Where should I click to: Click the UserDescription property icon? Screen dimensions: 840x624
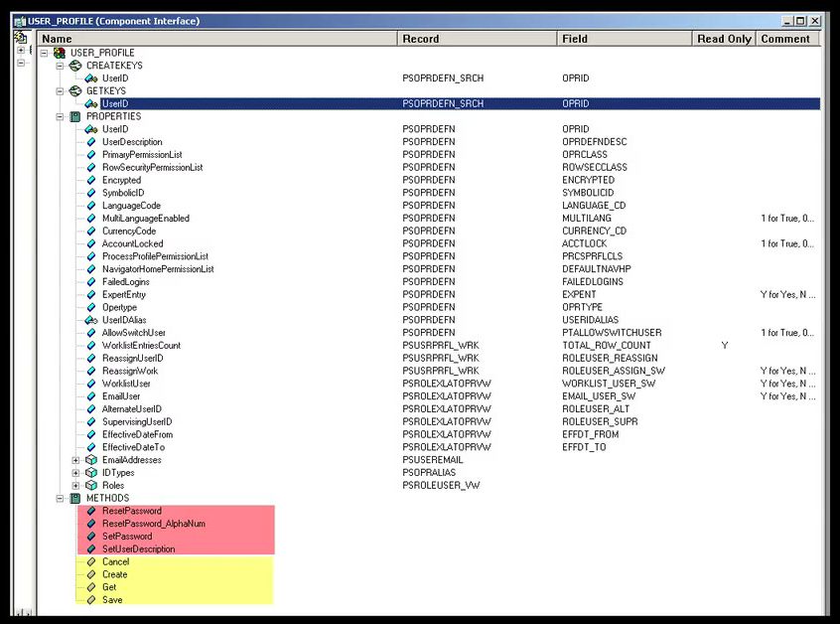click(91, 142)
